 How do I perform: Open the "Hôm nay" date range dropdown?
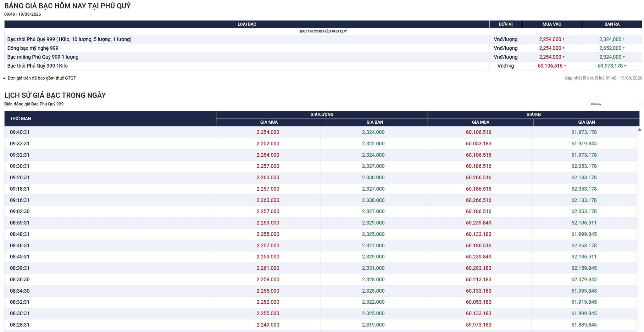click(615, 104)
